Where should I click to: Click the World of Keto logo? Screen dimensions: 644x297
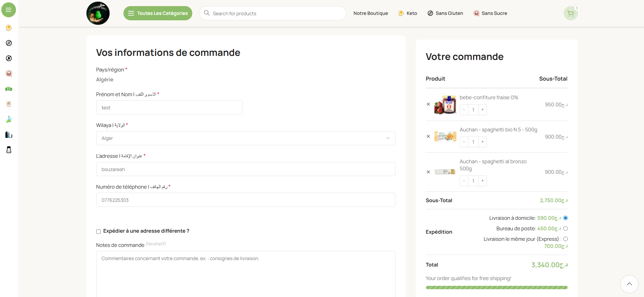coord(98,13)
